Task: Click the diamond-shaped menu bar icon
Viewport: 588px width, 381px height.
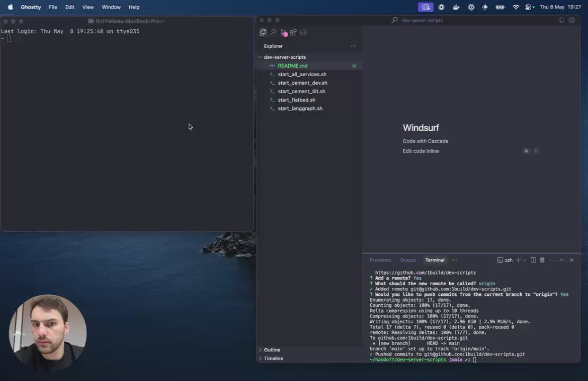Action: pos(485,7)
